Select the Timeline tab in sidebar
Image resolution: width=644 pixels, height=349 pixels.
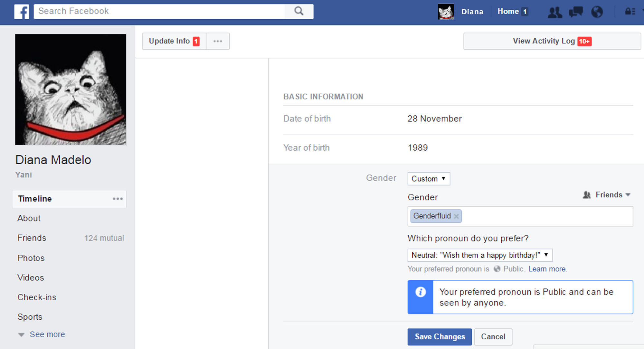coord(69,199)
